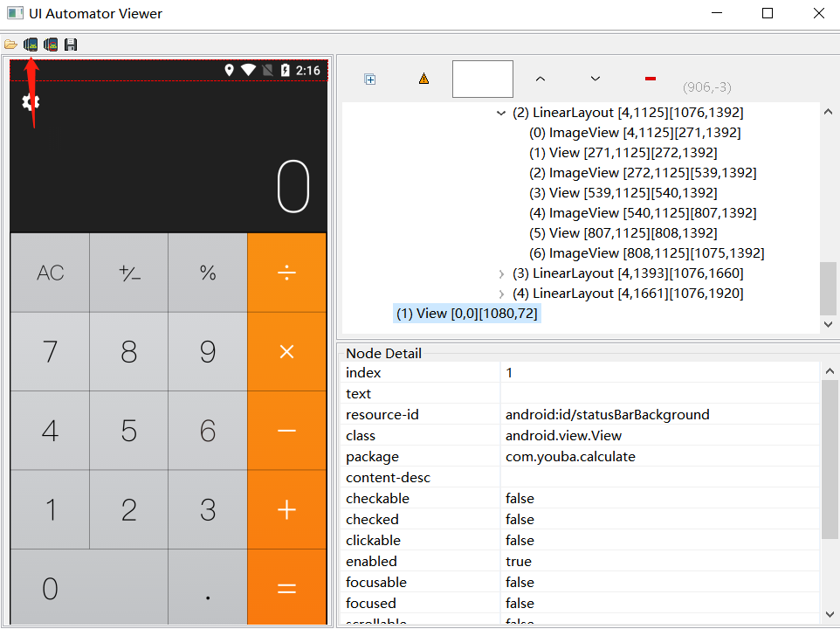840x629 pixels.
Task: Click the resource-id value in Node Detail
Action: pyautogui.click(x=607, y=415)
